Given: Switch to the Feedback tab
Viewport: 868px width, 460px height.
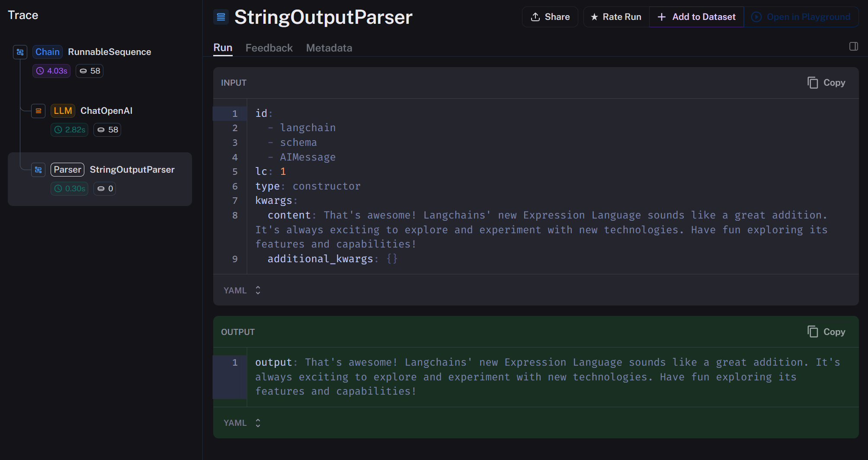Looking at the screenshot, I should [x=269, y=48].
